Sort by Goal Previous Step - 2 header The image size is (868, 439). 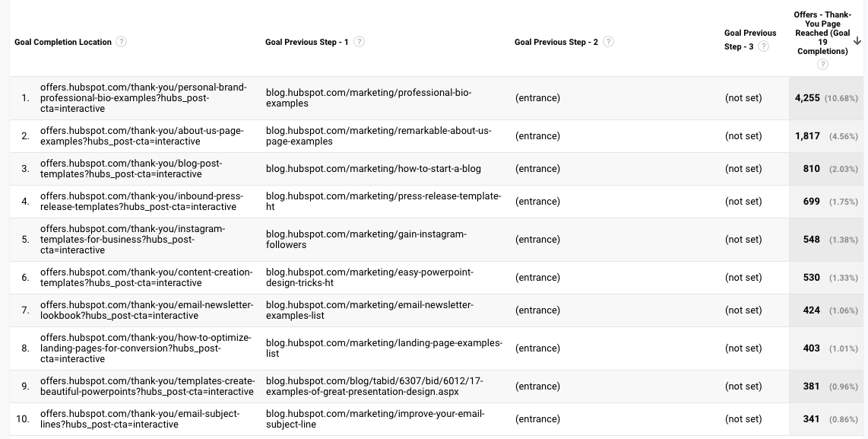coord(556,42)
